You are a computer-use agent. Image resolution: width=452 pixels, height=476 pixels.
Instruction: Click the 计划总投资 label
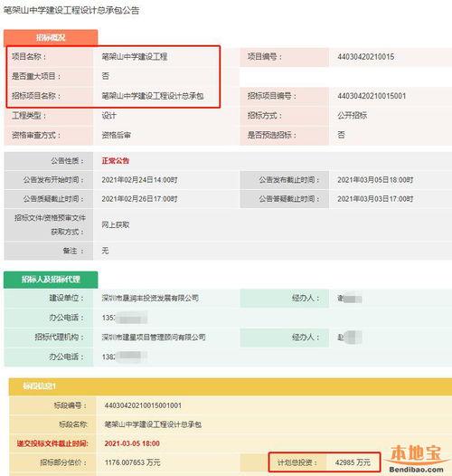pos(297,462)
